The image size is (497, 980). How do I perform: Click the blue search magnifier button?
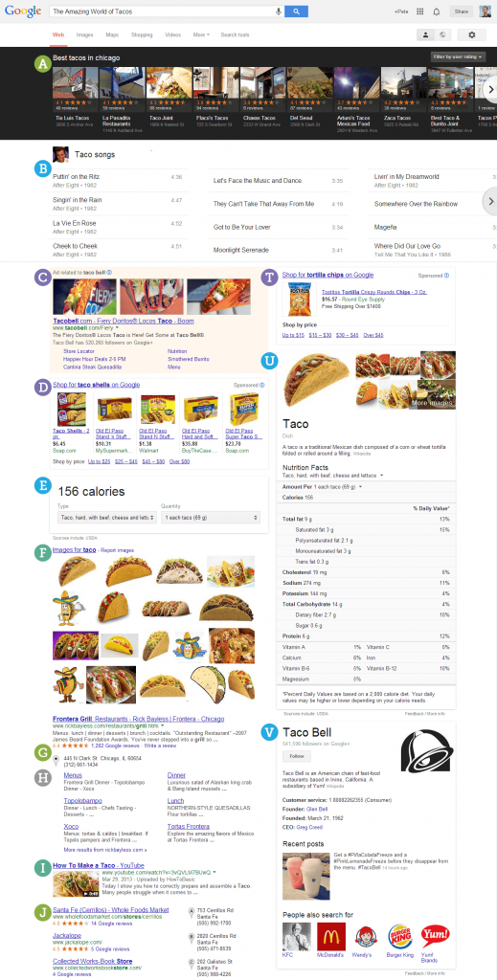tap(296, 11)
